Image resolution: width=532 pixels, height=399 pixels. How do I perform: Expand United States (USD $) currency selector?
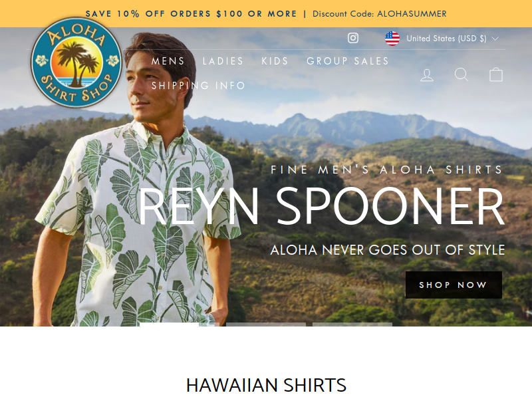click(x=442, y=39)
